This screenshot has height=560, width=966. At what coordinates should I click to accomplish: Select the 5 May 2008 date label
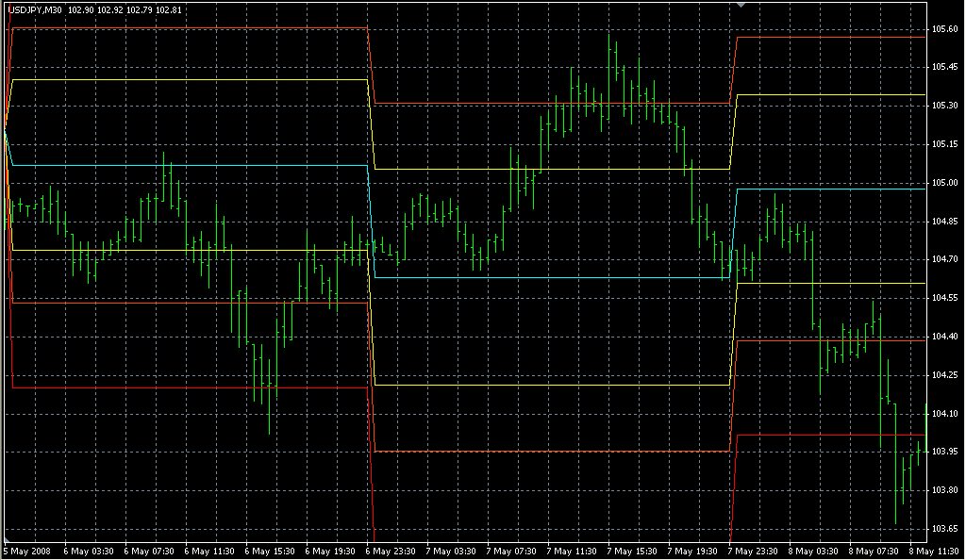[x=27, y=552]
